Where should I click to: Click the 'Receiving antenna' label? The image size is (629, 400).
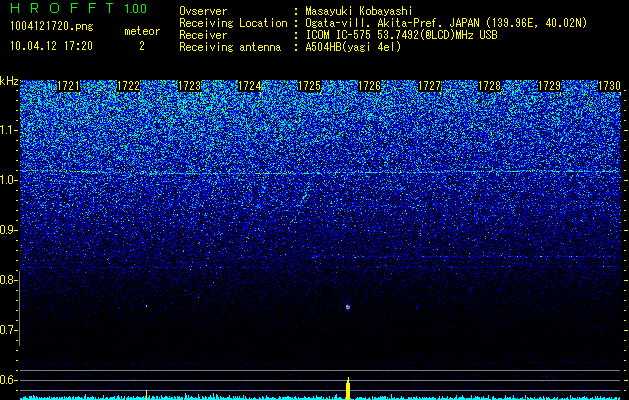point(230,47)
